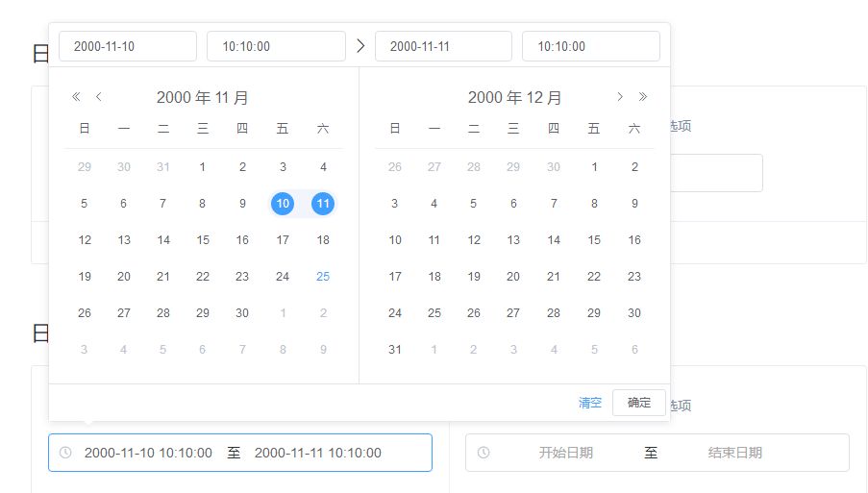Click the end time input beside 2000-11-11
Image resolution: width=868 pixels, height=493 pixels.
coord(590,46)
